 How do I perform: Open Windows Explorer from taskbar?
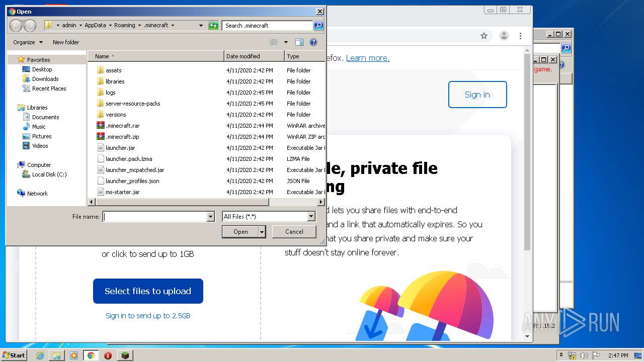click(x=57, y=355)
